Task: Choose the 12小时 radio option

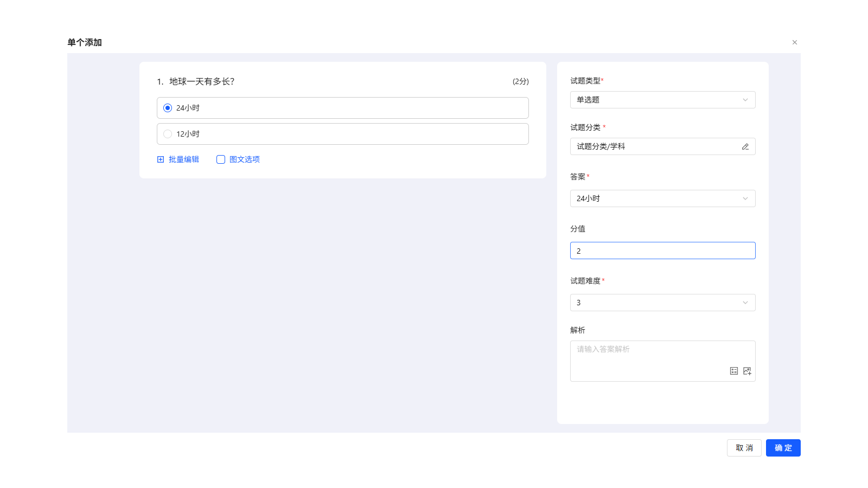Action: click(x=168, y=134)
